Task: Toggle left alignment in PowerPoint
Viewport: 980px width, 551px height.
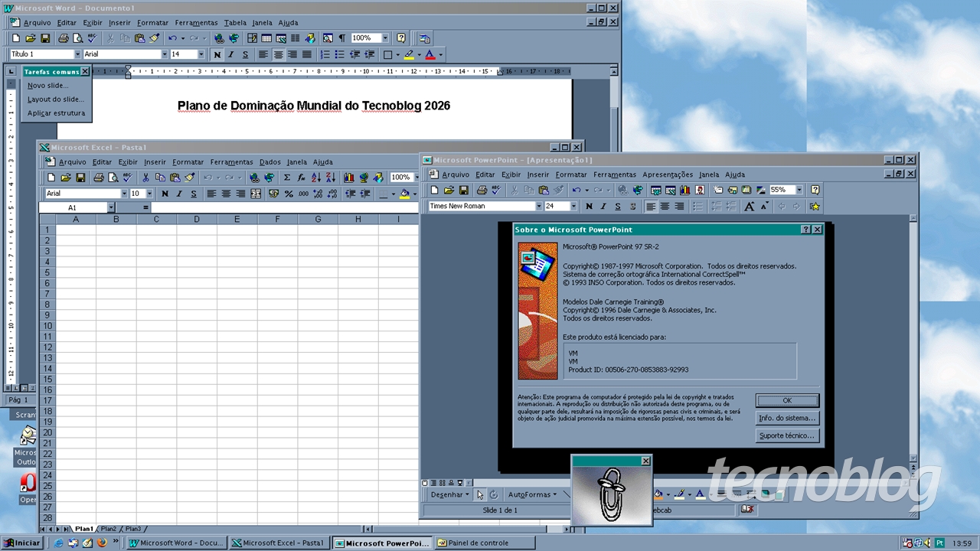Action: pyautogui.click(x=651, y=207)
